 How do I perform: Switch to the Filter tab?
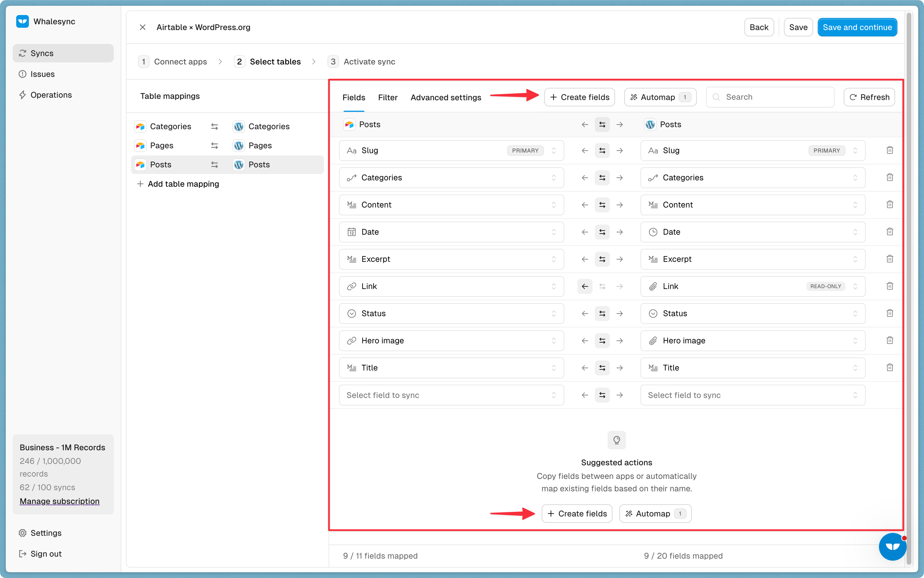coord(388,97)
